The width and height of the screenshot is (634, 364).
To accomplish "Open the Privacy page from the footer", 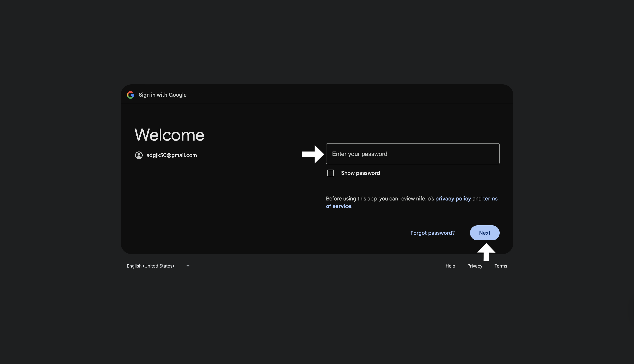I will (475, 266).
